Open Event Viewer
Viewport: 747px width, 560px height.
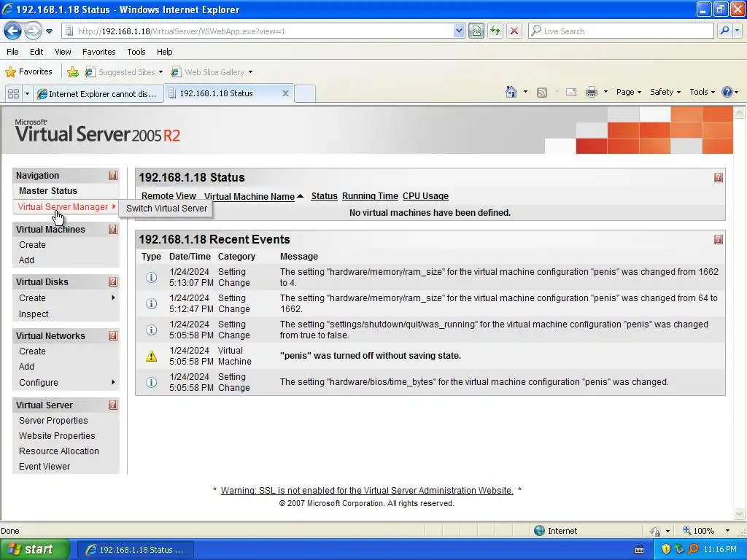coord(44,466)
